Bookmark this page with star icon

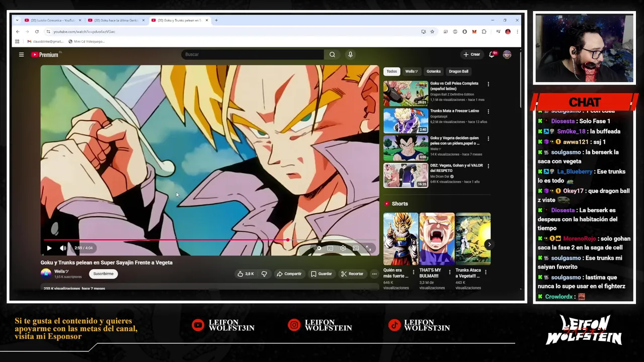(x=432, y=32)
